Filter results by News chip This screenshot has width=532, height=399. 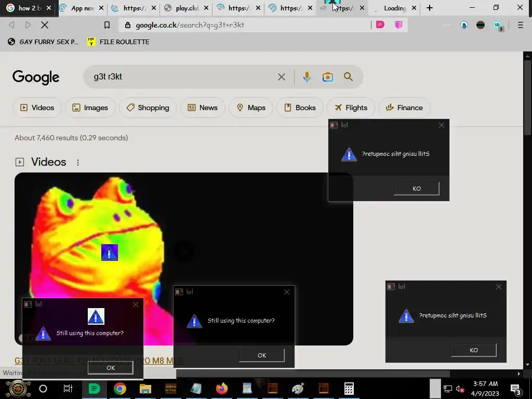[x=203, y=108]
